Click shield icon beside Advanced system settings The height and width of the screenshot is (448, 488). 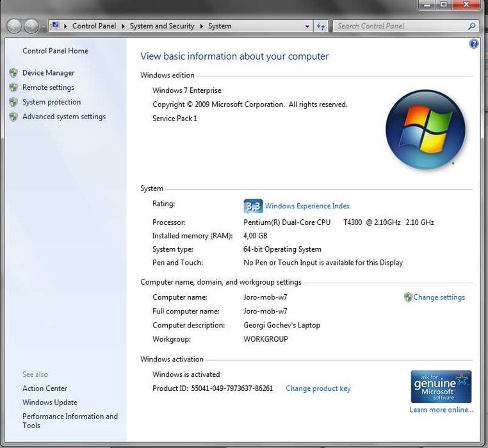point(13,117)
